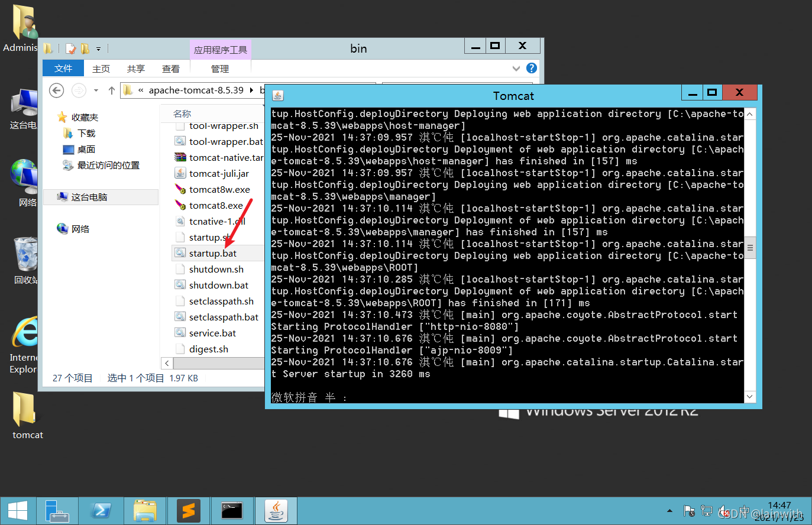Click Tomcat console scrollbar thumb

(x=750, y=248)
